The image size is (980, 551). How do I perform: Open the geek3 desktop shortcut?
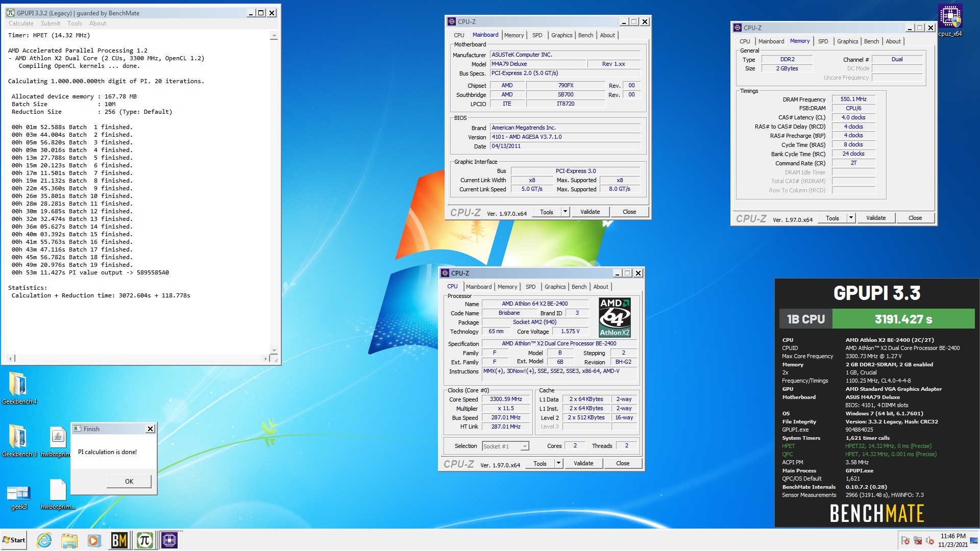click(x=19, y=496)
